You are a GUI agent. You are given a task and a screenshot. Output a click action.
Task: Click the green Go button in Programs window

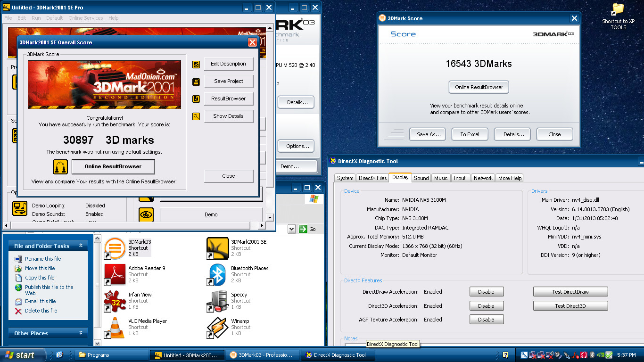(x=307, y=229)
